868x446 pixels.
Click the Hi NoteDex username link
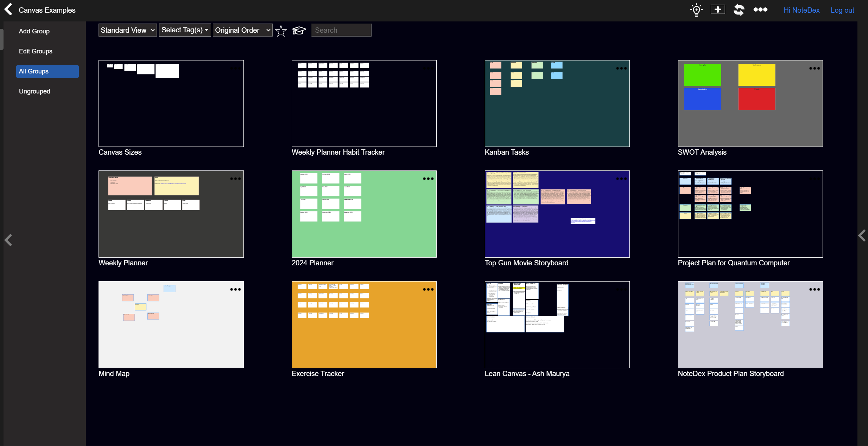click(802, 10)
